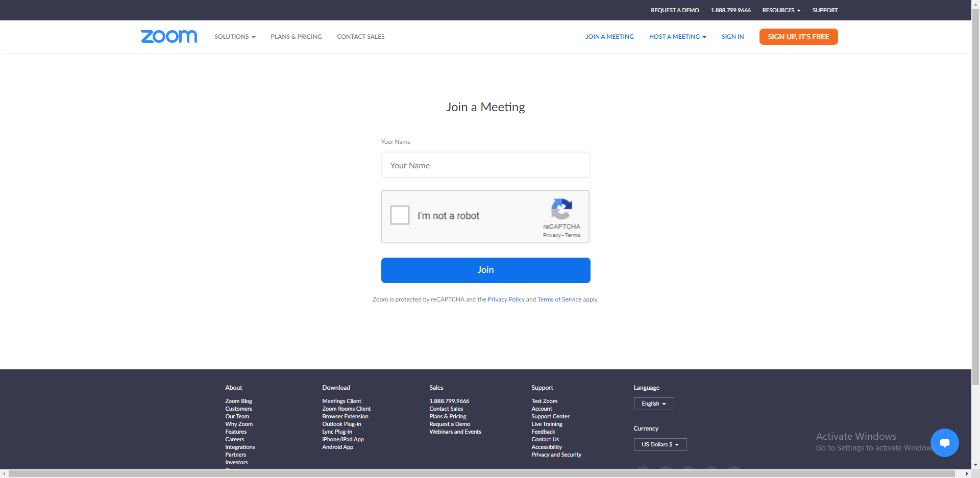Open Request a Demo in top bar
The image size is (980, 478).
pyautogui.click(x=675, y=10)
